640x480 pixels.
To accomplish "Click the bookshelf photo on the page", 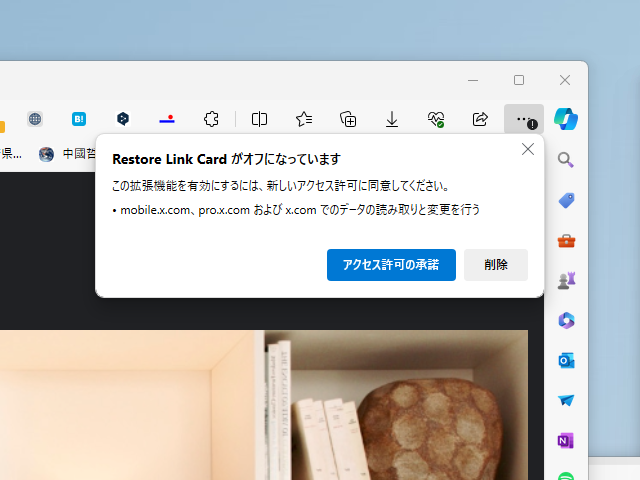I will pyautogui.click(x=264, y=405).
